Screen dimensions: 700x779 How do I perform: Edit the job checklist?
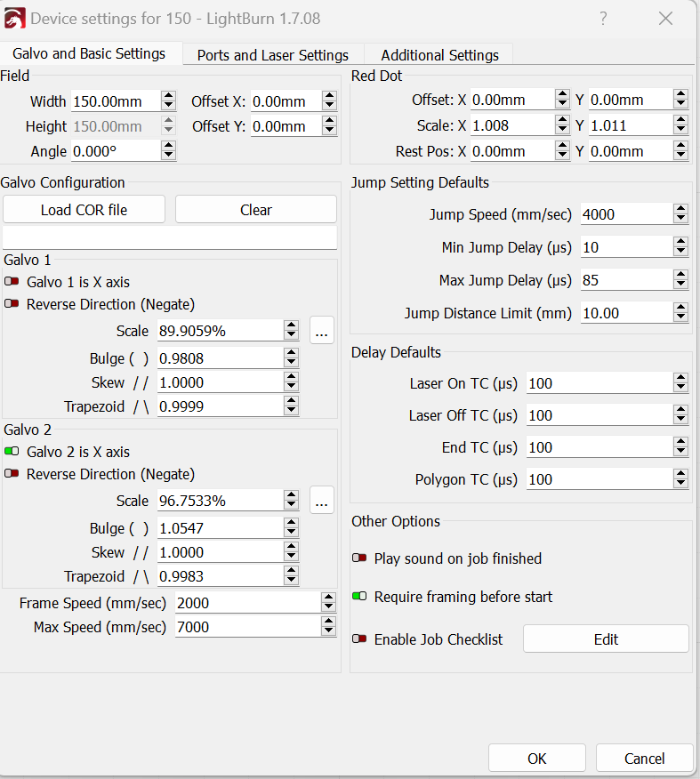click(606, 638)
